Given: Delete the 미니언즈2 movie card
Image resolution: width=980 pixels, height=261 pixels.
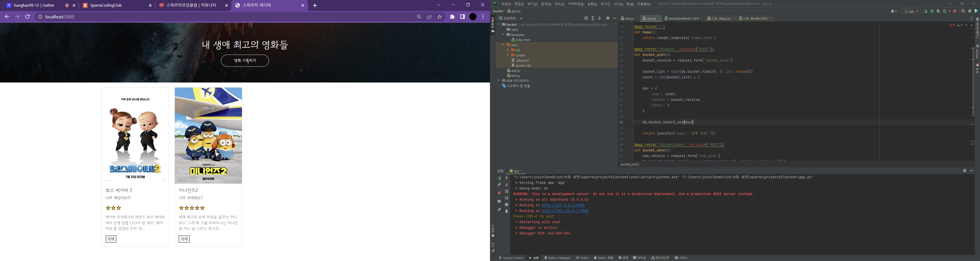Looking at the screenshot, I should tap(184, 239).
